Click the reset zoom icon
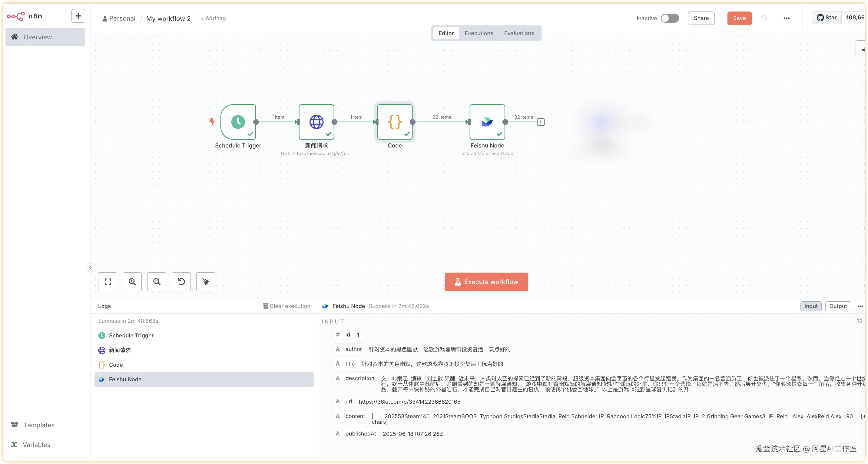 [x=181, y=282]
